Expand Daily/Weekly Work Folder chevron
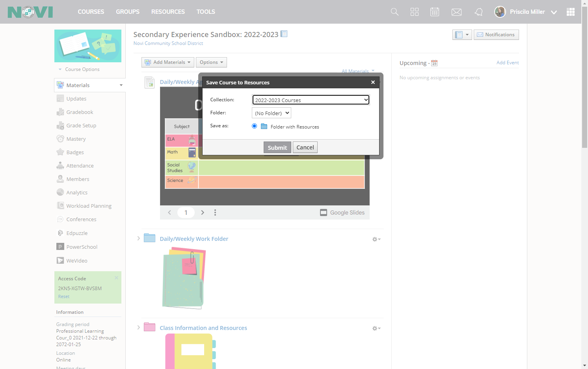 138,238
